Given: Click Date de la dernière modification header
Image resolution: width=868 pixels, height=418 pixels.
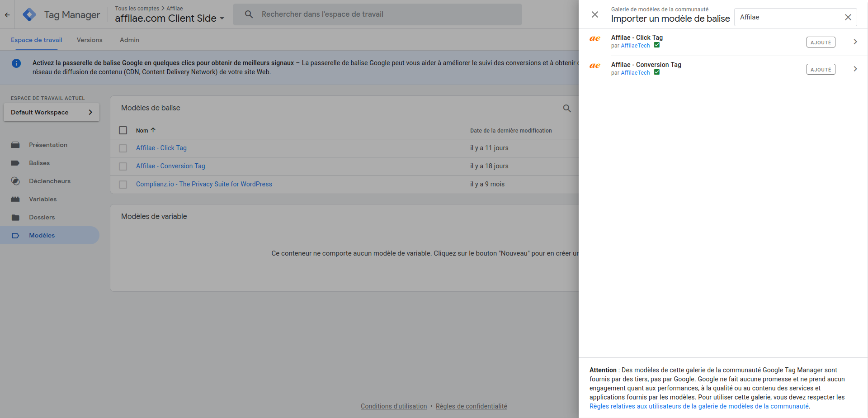Looking at the screenshot, I should [x=511, y=130].
